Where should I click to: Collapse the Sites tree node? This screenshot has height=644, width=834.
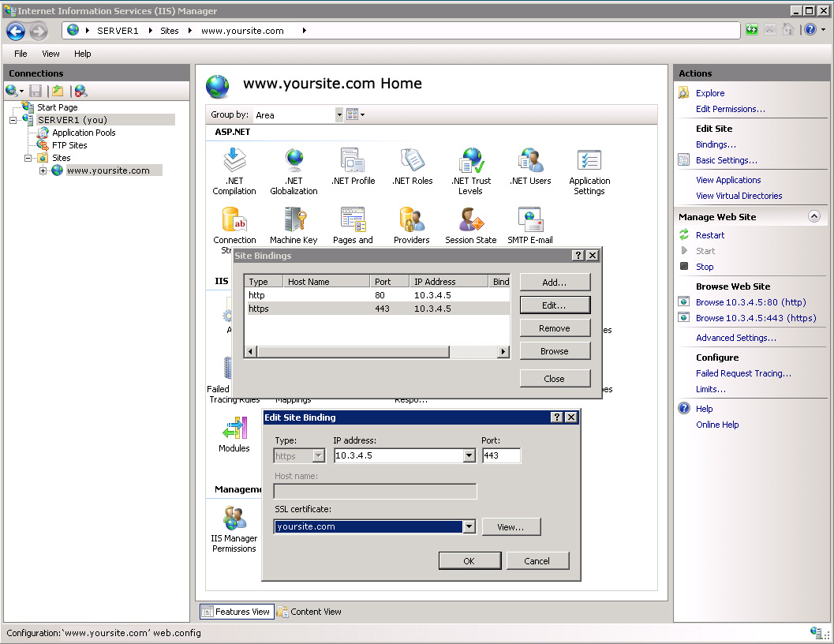[x=28, y=158]
